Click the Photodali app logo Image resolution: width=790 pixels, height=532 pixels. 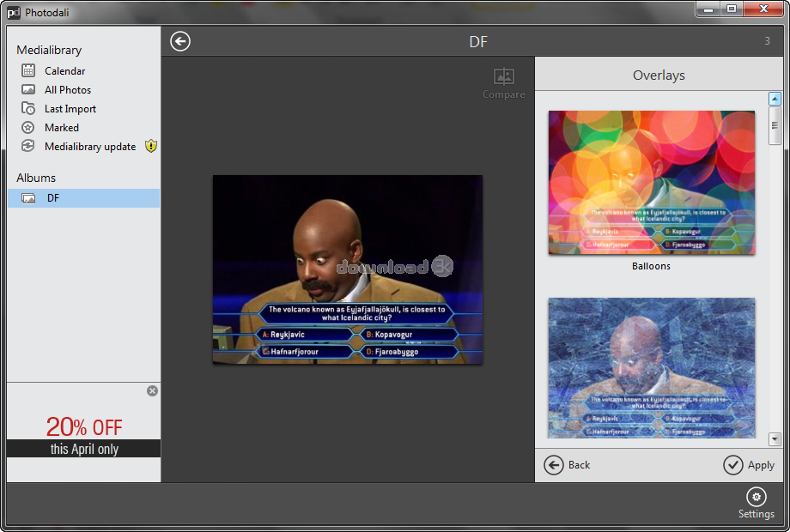tap(14, 13)
